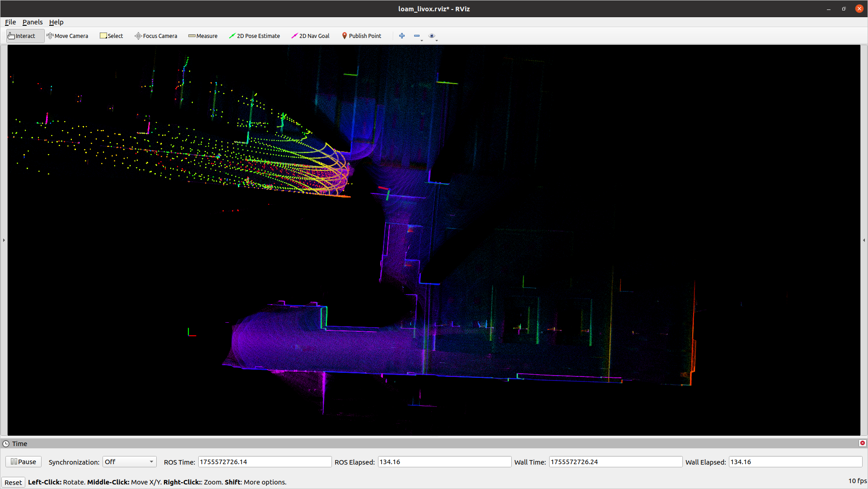Select the Publish Point tool
868x489 pixels.
pos(361,36)
